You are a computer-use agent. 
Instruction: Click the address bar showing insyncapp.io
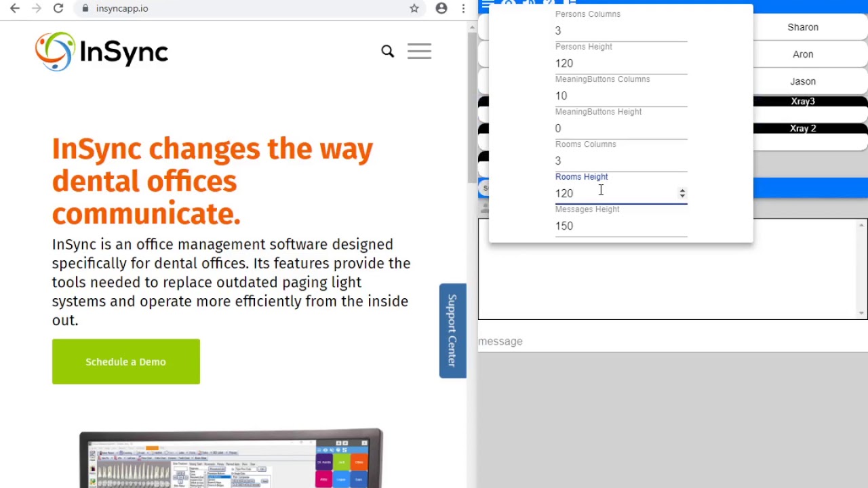[244, 8]
